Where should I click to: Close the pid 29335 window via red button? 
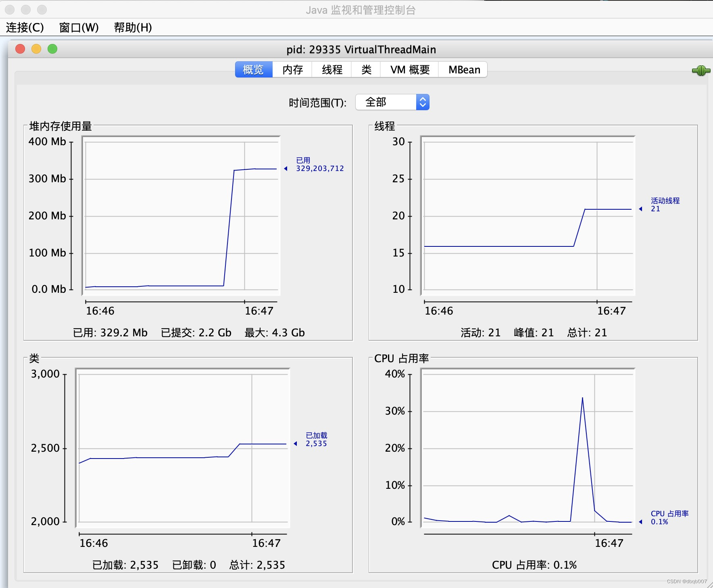(20, 49)
